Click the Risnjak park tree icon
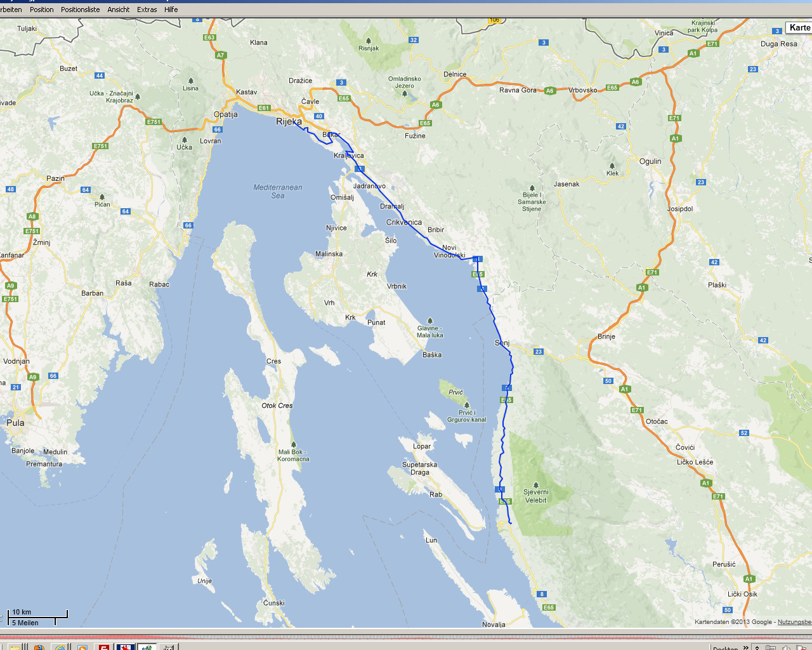The height and width of the screenshot is (650, 812). click(x=369, y=41)
